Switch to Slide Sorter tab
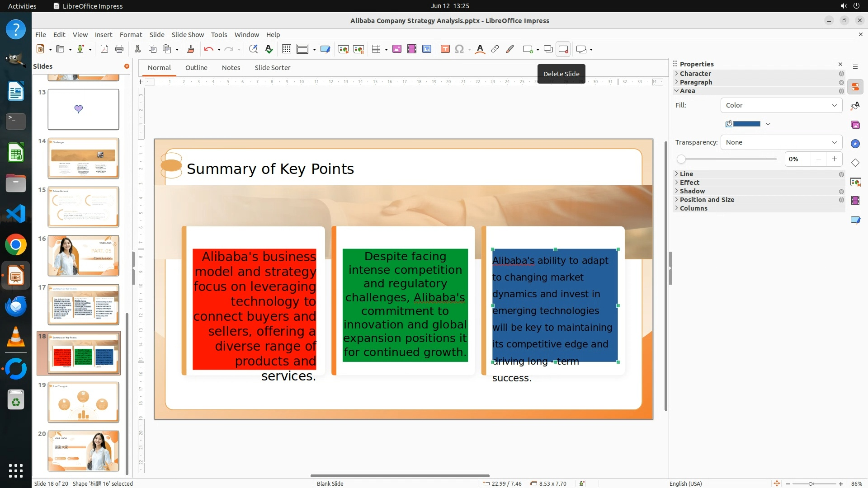The image size is (868, 488). [272, 68]
